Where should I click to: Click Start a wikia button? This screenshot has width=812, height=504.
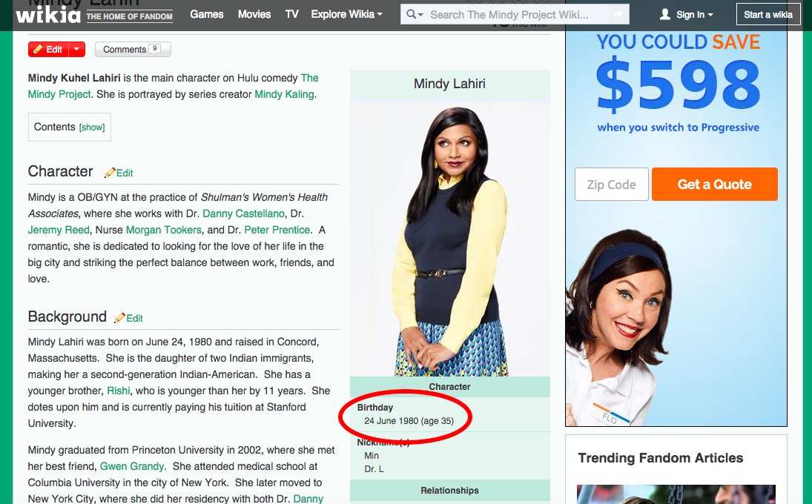tap(768, 15)
